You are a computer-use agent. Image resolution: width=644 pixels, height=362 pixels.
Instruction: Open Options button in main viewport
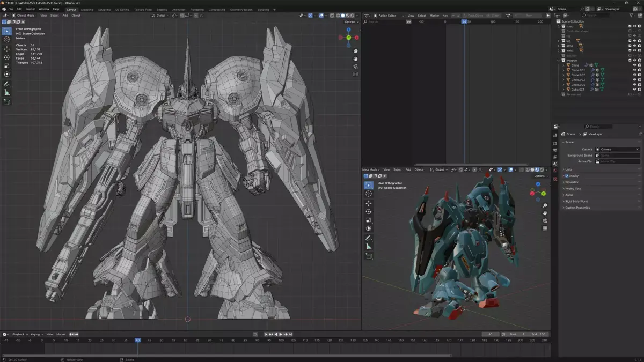point(351,22)
